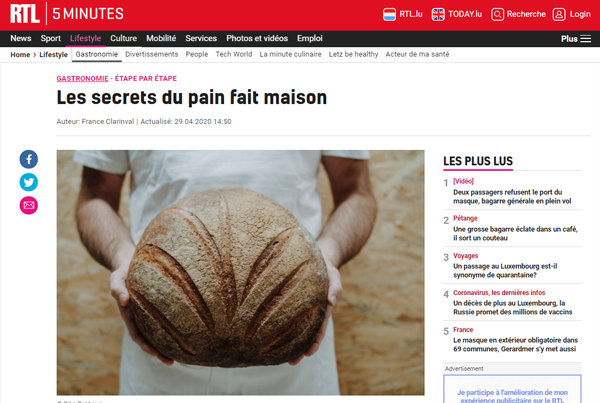Open the Lifestyle main menu item
The width and height of the screenshot is (600, 403).
click(85, 38)
